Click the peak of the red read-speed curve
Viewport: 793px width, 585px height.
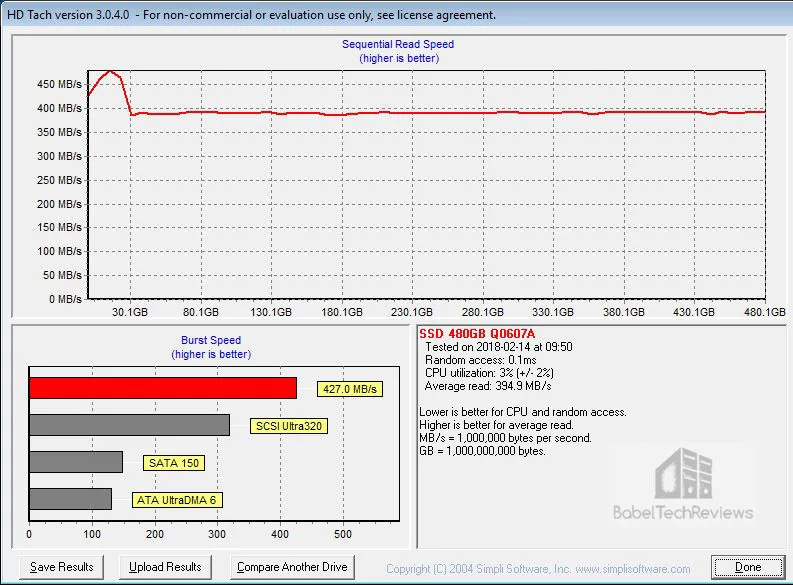[110, 71]
